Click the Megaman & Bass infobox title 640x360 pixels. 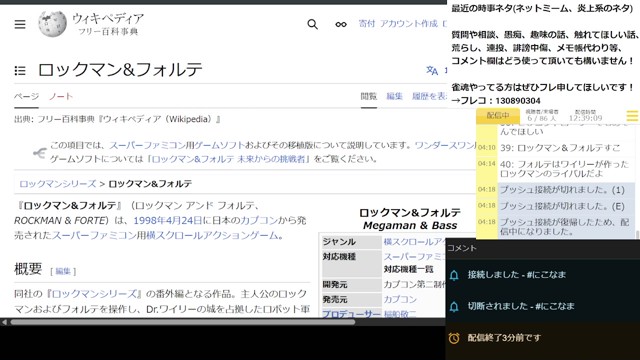click(x=410, y=226)
